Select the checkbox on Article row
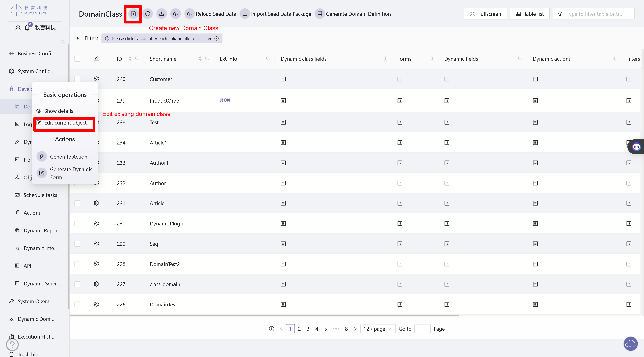Screen dimensions: 644x357 (x=77, y=203)
